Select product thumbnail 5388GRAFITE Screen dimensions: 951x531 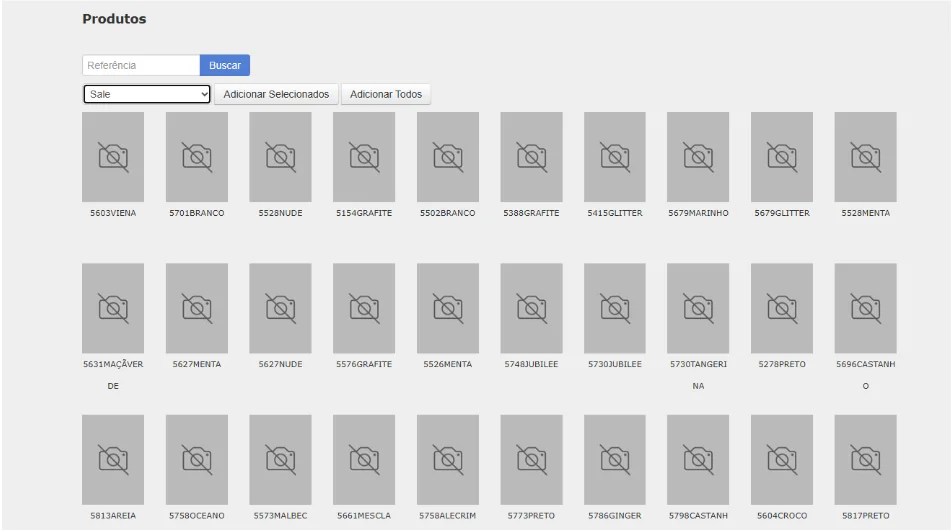[531, 156]
